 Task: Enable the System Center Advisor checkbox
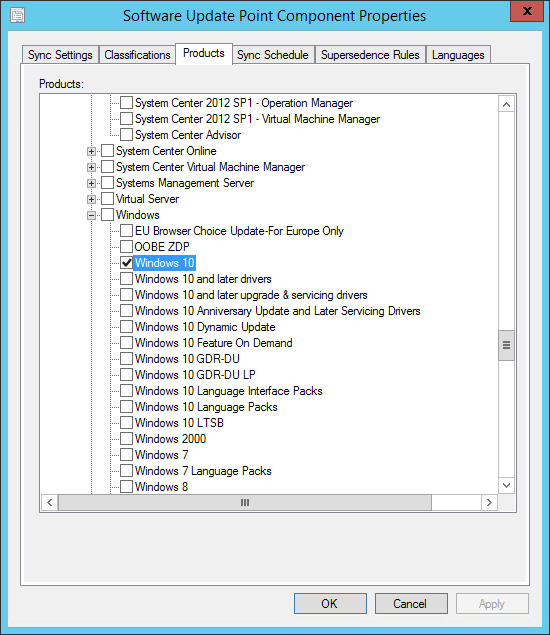(x=126, y=135)
